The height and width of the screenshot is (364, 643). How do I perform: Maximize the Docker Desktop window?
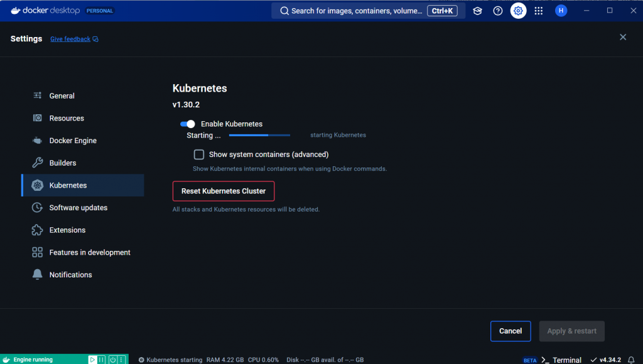pyautogui.click(x=610, y=11)
